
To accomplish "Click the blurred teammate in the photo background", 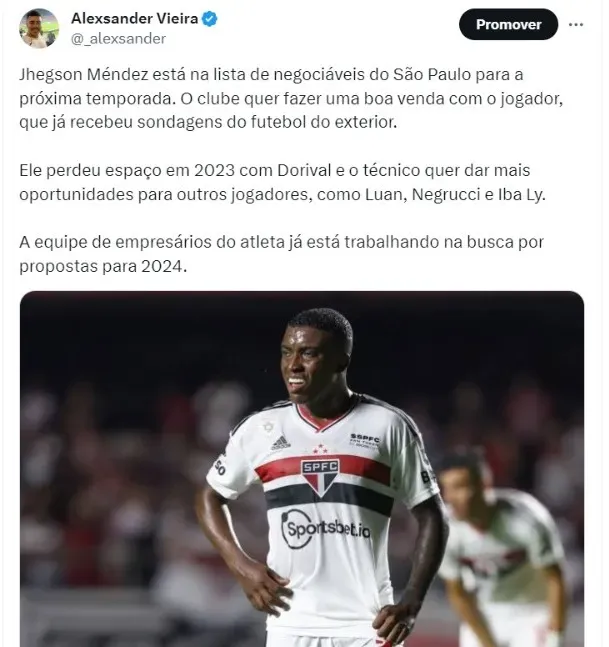I will point(500,545).
